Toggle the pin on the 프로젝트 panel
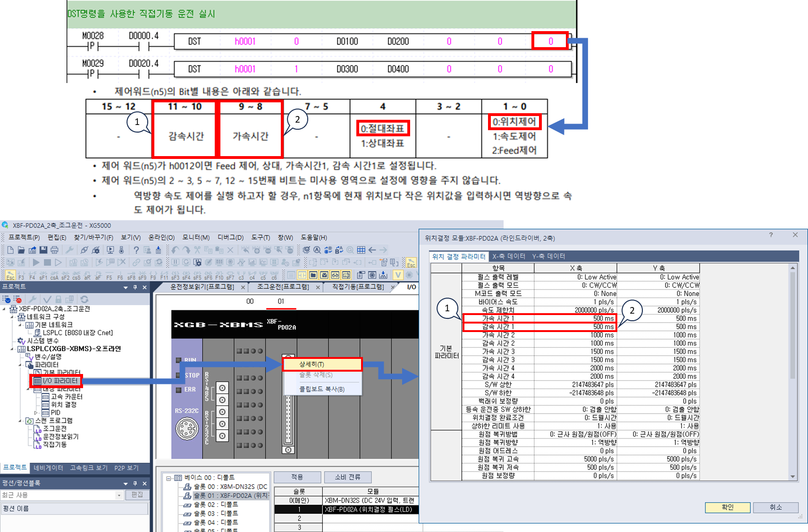Image resolution: width=808 pixels, height=532 pixels. pyautogui.click(x=135, y=287)
